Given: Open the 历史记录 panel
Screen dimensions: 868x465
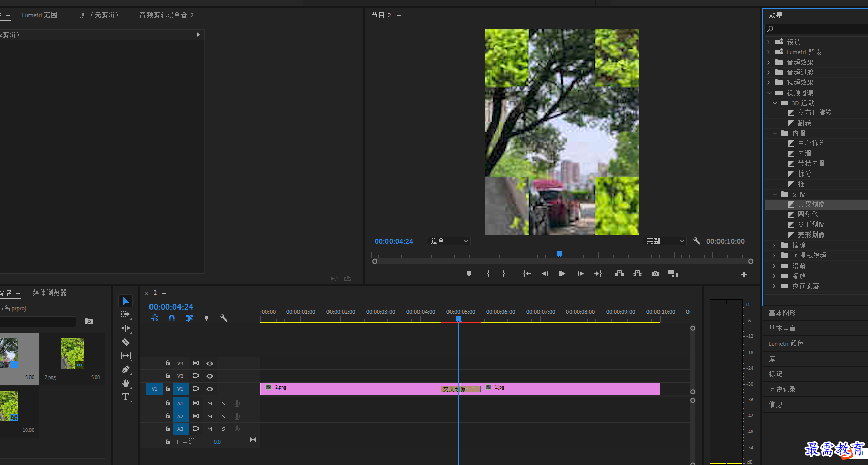Looking at the screenshot, I should point(782,389).
